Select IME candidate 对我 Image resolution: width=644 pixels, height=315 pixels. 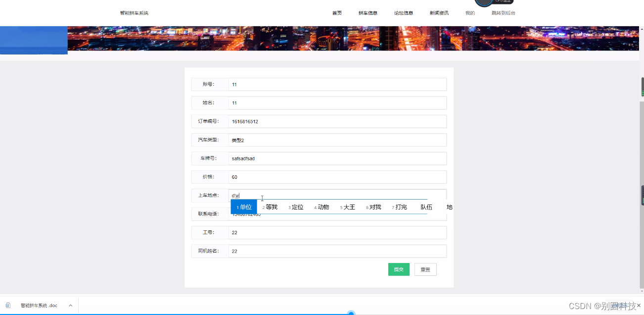click(373, 207)
